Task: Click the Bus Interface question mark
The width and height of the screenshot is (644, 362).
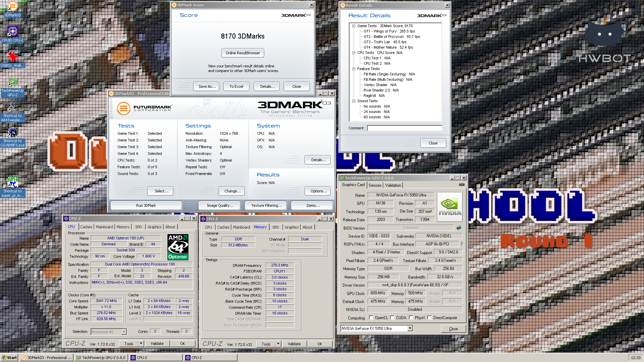Action: click(462, 244)
